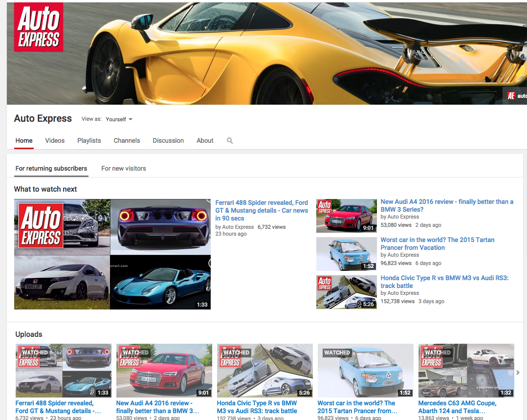
Task: Click Worst car in the world sidebar title
Action: [437, 243]
